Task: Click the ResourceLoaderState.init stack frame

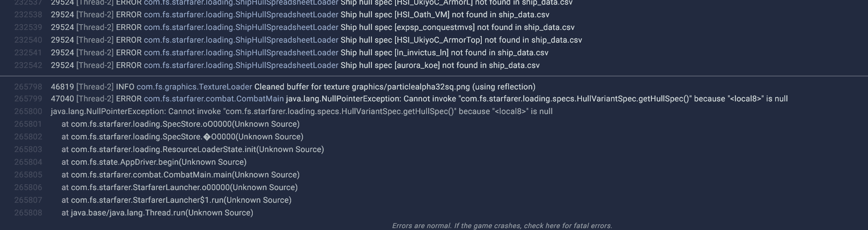Action: [193, 149]
